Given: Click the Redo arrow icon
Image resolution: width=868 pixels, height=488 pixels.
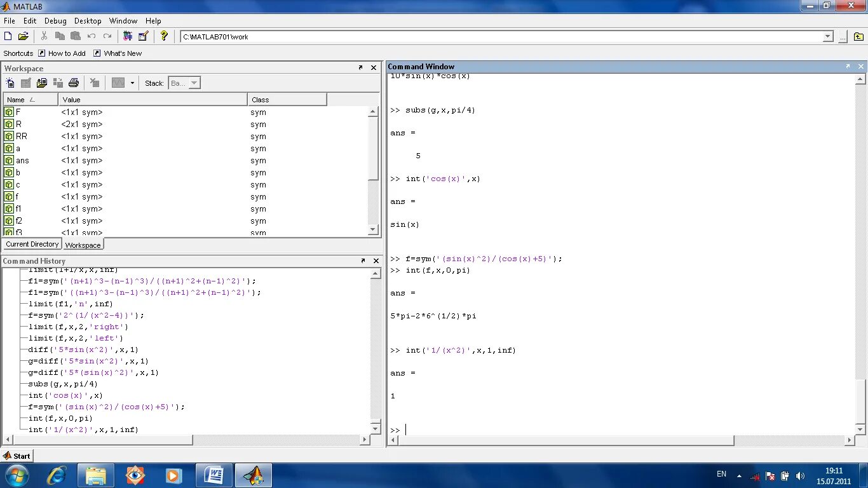Looking at the screenshot, I should (x=107, y=36).
